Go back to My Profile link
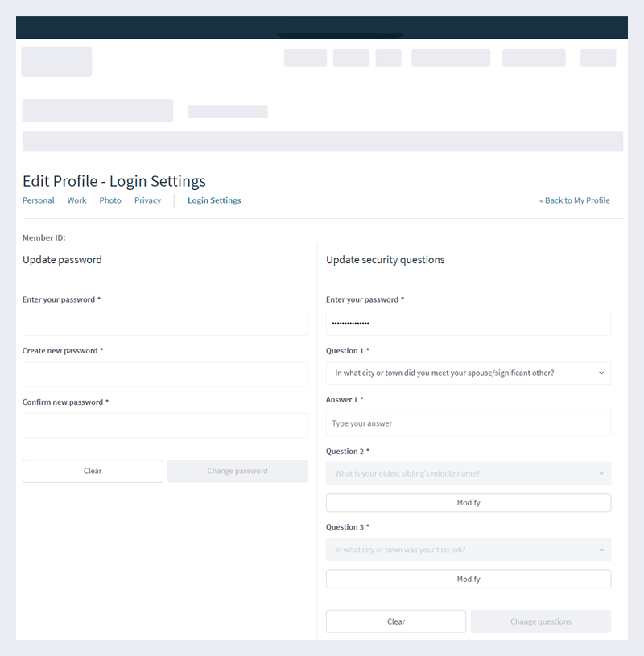The height and width of the screenshot is (656, 644). pyautogui.click(x=575, y=200)
